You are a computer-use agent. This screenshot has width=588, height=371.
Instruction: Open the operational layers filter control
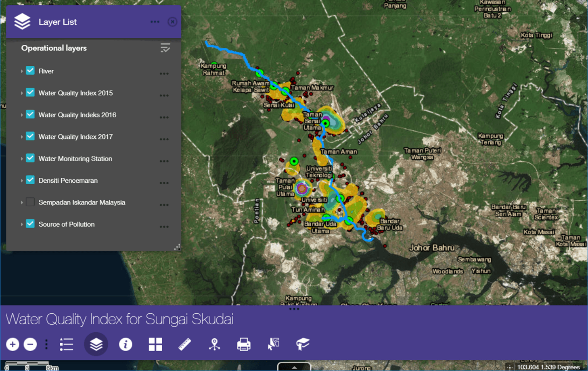point(165,48)
